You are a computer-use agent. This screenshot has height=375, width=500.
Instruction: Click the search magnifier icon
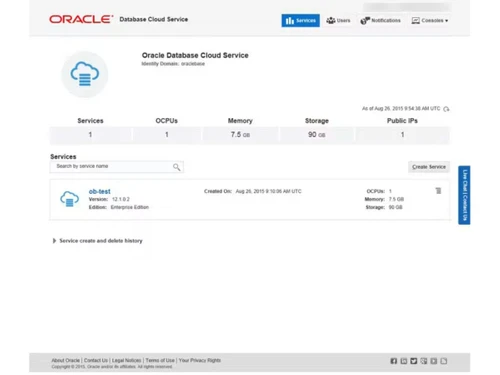[x=177, y=167]
